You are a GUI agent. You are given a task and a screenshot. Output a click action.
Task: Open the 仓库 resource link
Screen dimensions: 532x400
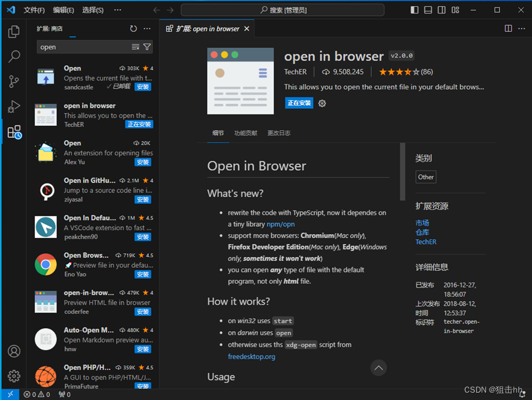pos(422,232)
